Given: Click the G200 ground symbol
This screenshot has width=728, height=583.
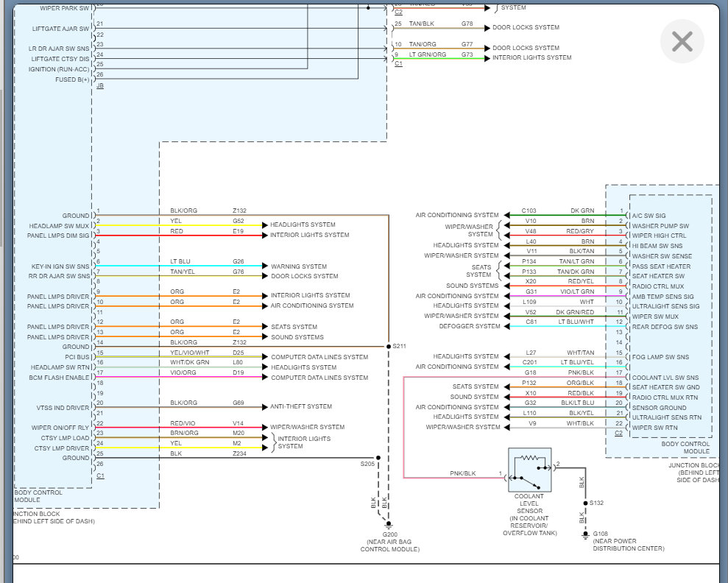Looking at the screenshot, I should click(389, 525).
